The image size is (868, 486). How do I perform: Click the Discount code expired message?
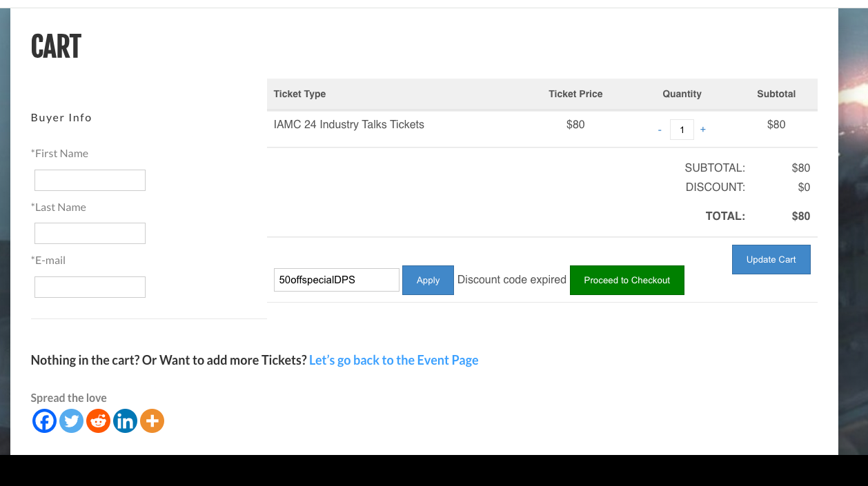coord(511,279)
